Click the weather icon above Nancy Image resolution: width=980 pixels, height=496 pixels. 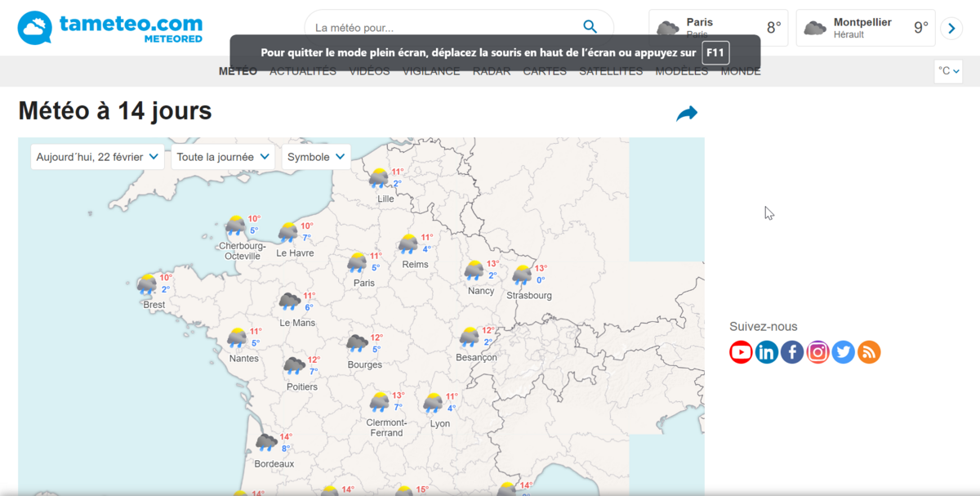474,270
